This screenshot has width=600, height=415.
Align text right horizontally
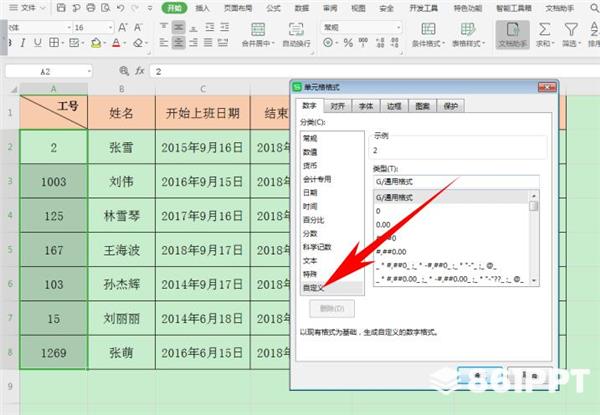click(x=194, y=42)
